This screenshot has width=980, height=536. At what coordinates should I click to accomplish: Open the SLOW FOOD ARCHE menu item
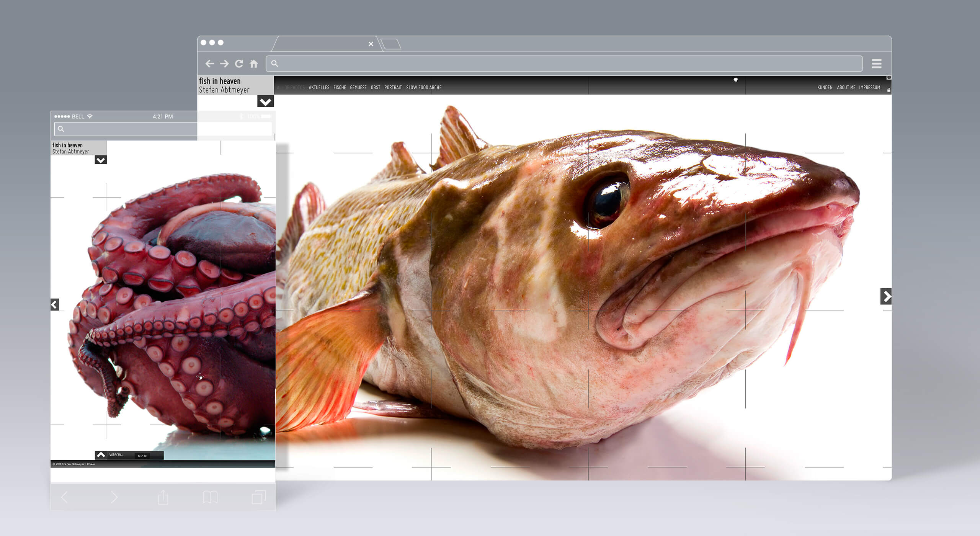pyautogui.click(x=423, y=87)
